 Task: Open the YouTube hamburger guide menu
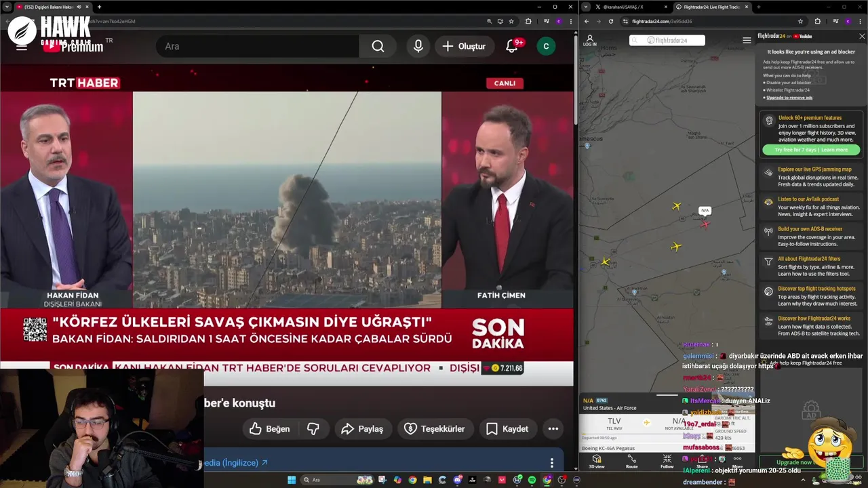(x=22, y=46)
